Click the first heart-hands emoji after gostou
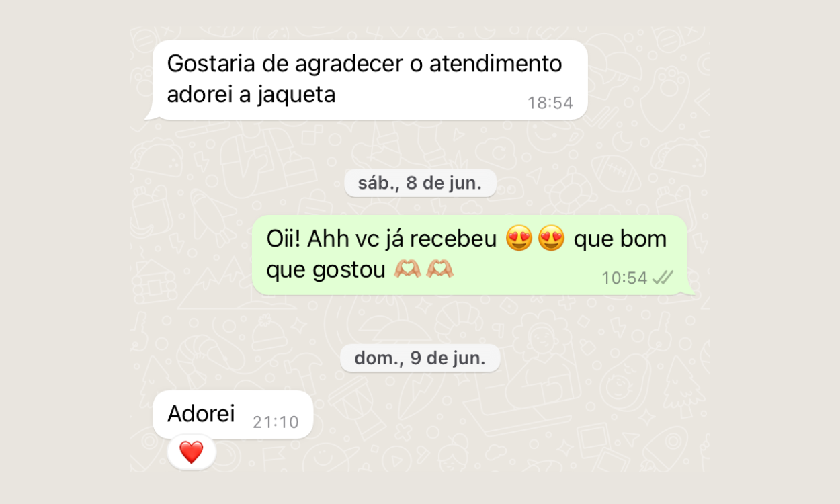Image resolution: width=840 pixels, height=504 pixels. pyautogui.click(x=407, y=269)
